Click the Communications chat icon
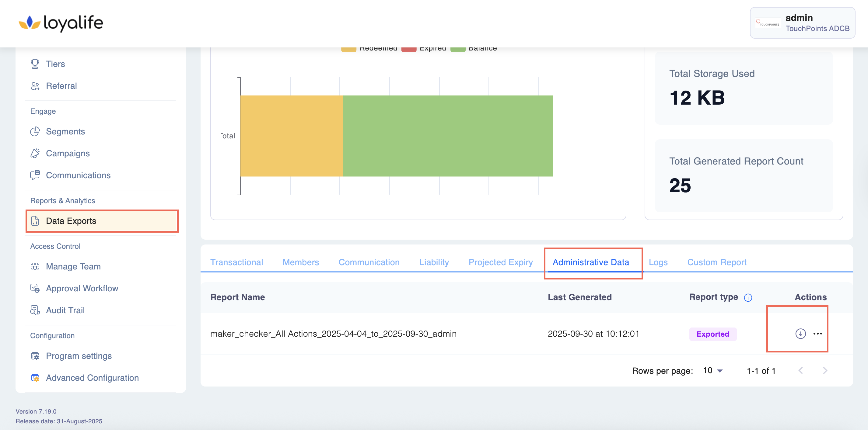Viewport: 868px width, 430px height. (x=35, y=175)
